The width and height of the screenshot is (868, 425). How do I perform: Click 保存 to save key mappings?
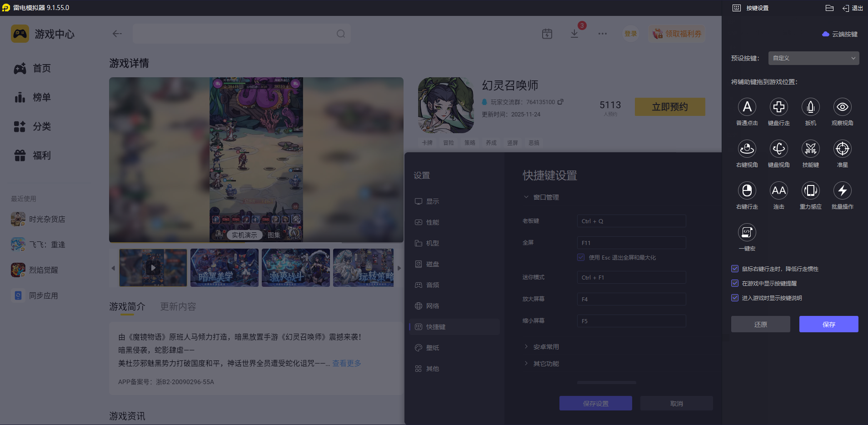[x=828, y=324]
